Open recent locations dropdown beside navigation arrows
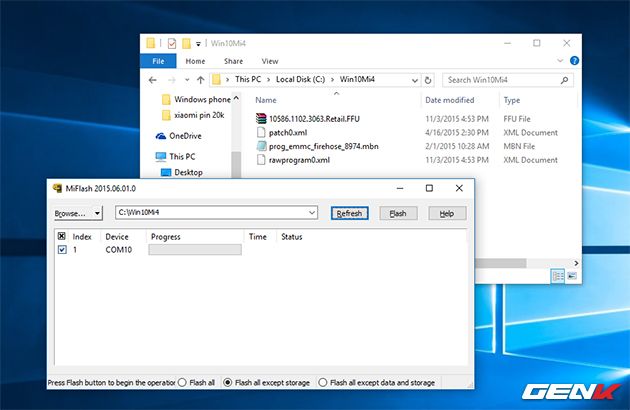Viewport: 630px width, 410px height. 187,80
